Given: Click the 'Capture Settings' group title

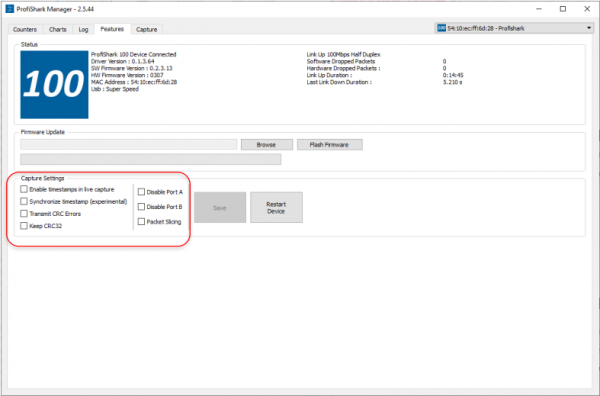Looking at the screenshot, I should pyautogui.click(x=42, y=178).
